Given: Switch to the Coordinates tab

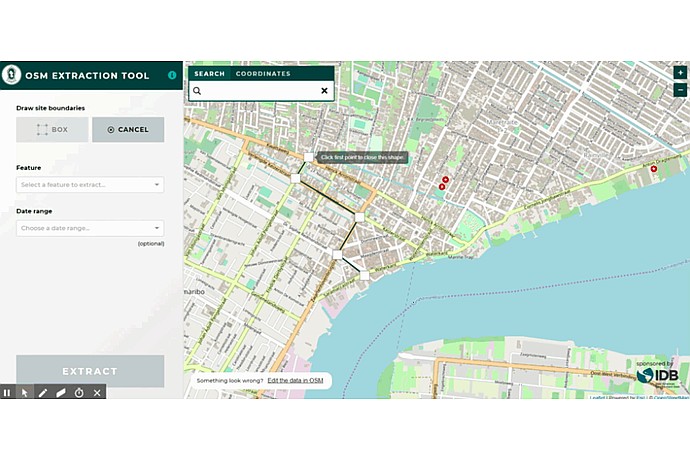Looking at the screenshot, I should (x=263, y=74).
